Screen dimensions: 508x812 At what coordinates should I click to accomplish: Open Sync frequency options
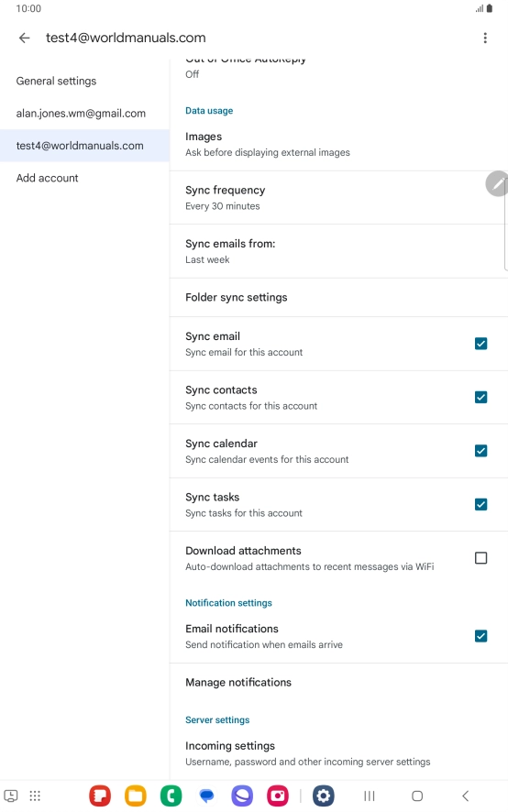click(x=338, y=198)
